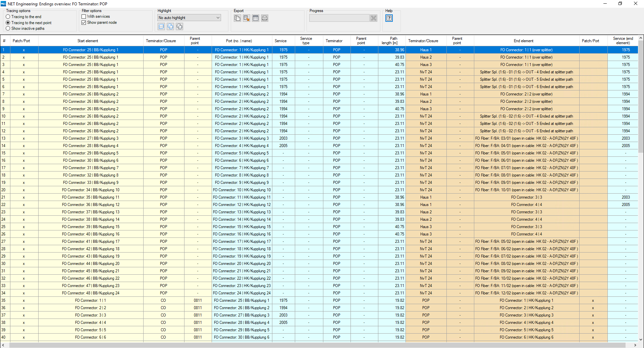Click the Start element column header
Viewport: 644px width, 348px height.
[88, 41]
